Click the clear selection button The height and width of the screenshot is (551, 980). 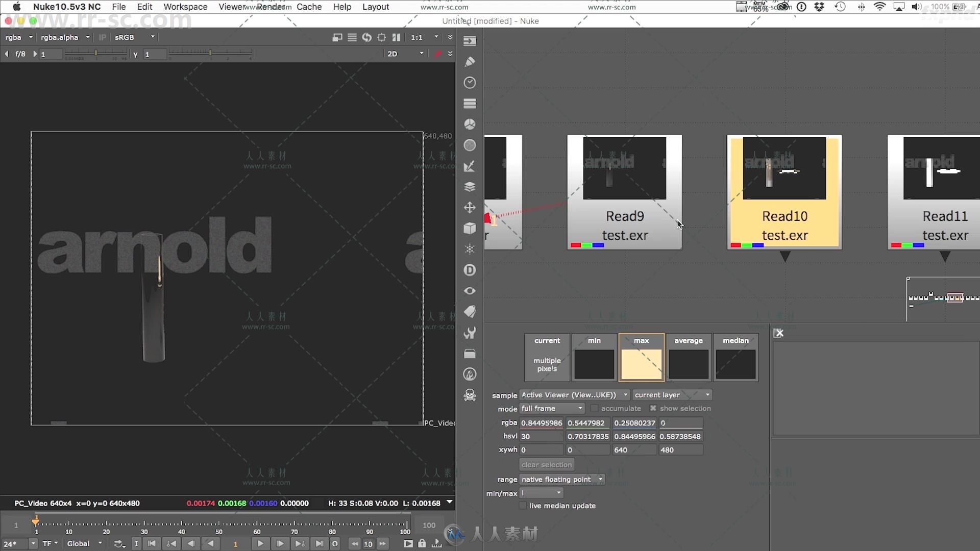click(547, 465)
